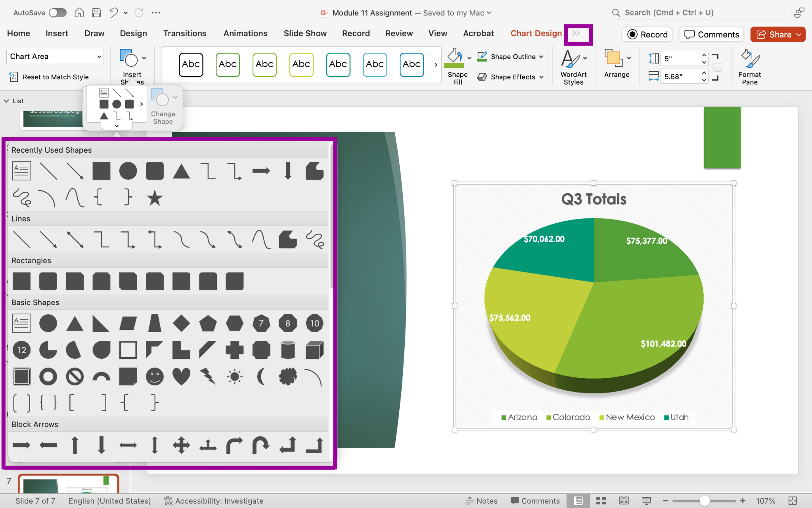The height and width of the screenshot is (508, 812).
Task: Switch to Reading View
Action: pos(624,501)
